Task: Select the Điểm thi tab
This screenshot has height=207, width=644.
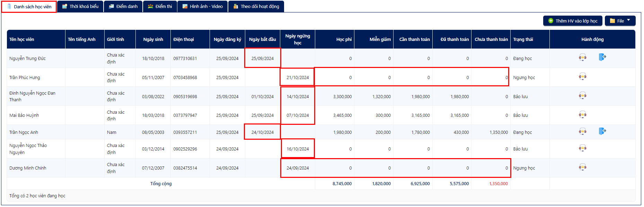Action: (160, 6)
